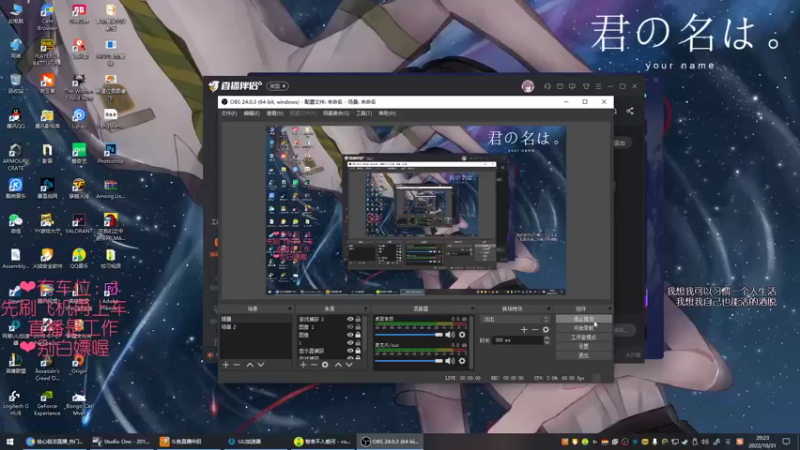Toggle visibility eye of the 图像 2 source

click(x=350, y=327)
